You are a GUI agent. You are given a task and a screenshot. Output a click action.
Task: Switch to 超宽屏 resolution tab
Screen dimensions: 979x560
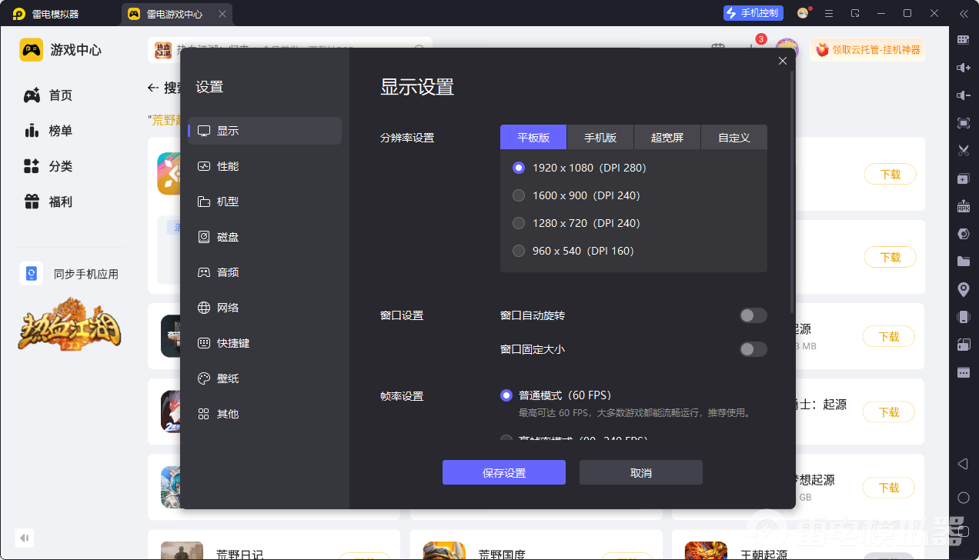point(667,137)
